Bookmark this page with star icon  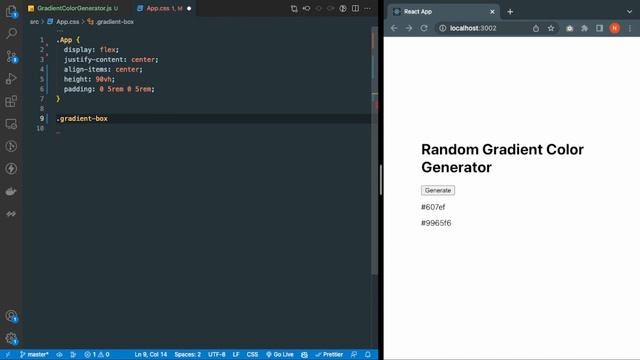[551, 28]
